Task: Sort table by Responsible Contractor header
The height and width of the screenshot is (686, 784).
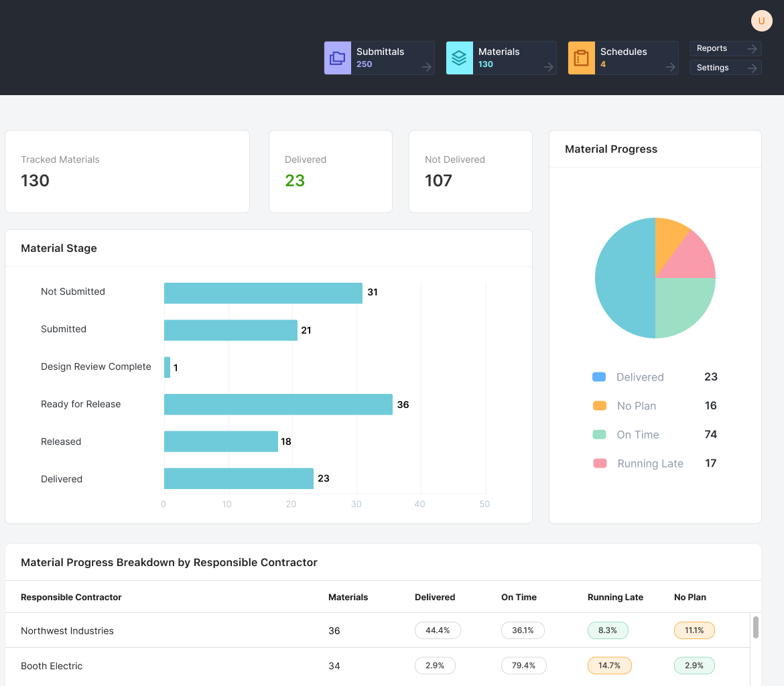Action: coord(71,597)
